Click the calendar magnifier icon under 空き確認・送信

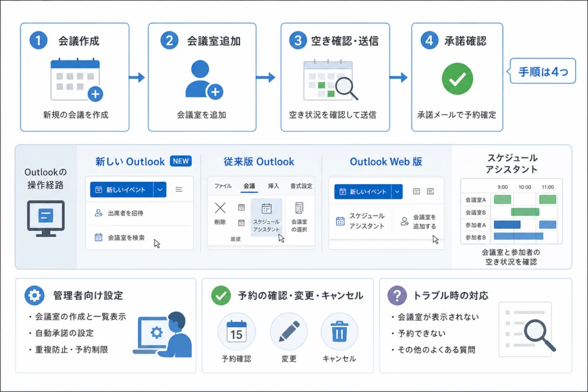tap(330, 80)
